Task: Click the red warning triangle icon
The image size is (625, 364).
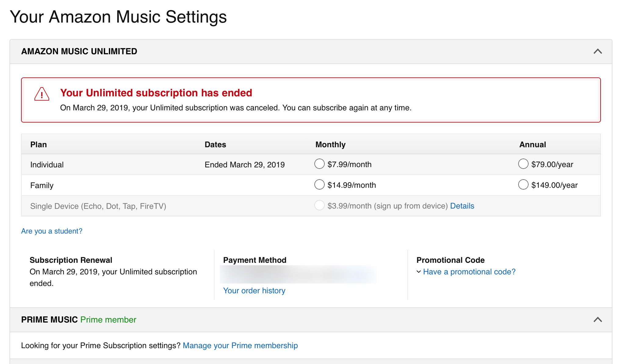Action: point(42,94)
